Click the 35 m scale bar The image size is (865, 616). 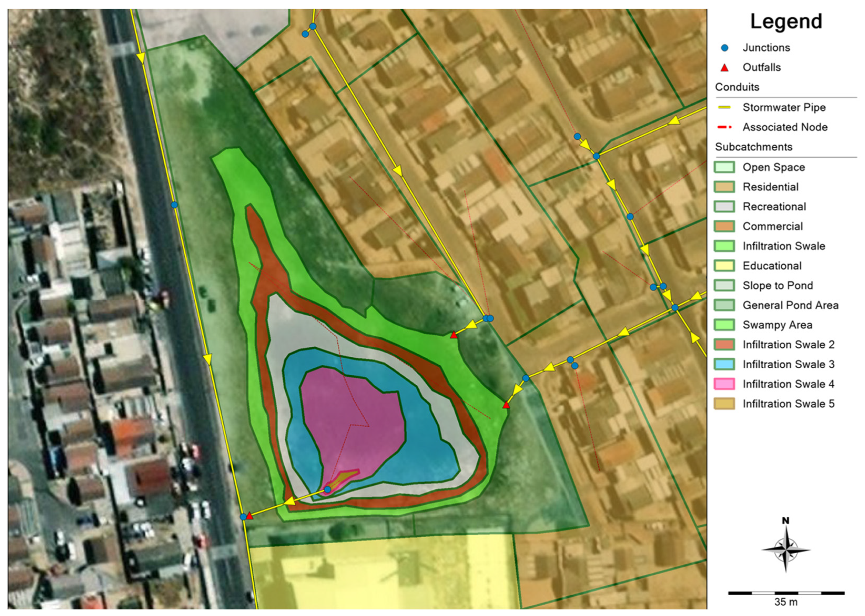click(786, 593)
